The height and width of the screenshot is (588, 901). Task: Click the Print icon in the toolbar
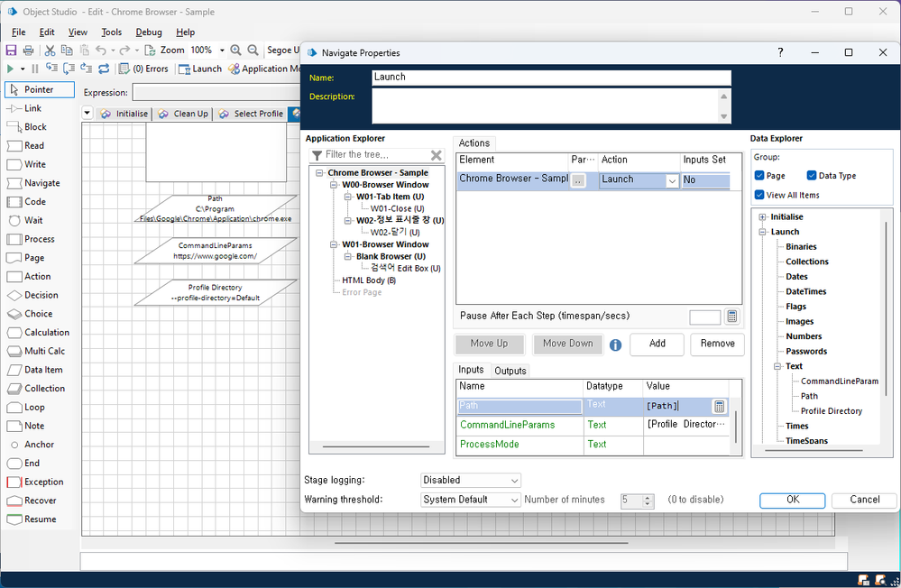click(28, 51)
